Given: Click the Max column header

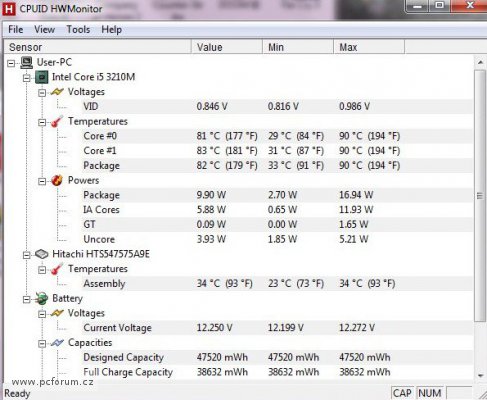Looking at the screenshot, I should coord(369,47).
